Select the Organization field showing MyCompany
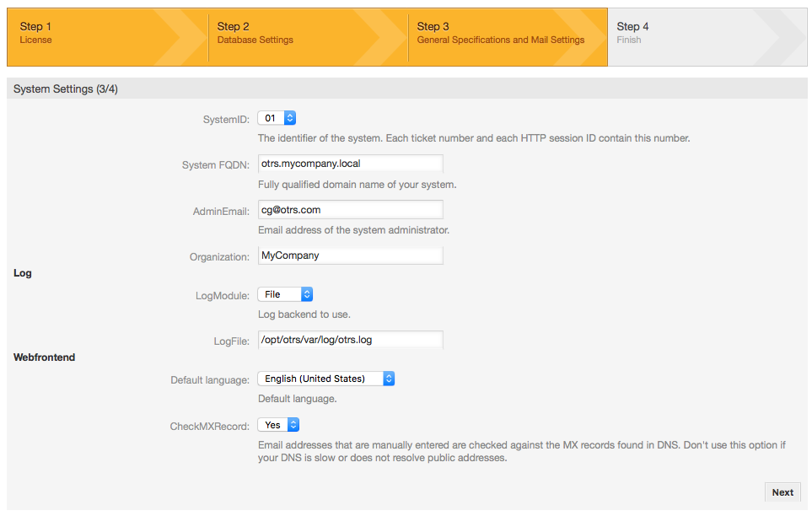 [350, 255]
